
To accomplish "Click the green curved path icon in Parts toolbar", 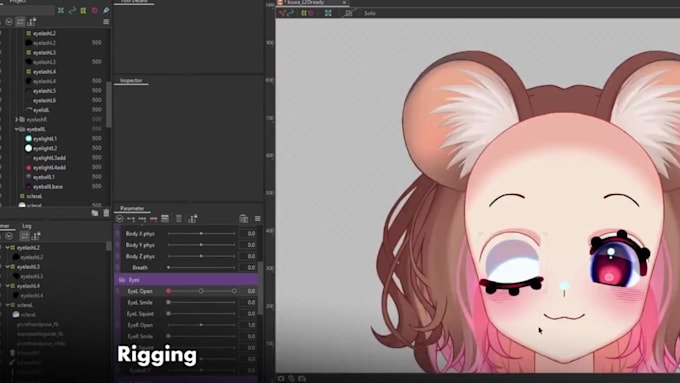I will (x=72, y=10).
